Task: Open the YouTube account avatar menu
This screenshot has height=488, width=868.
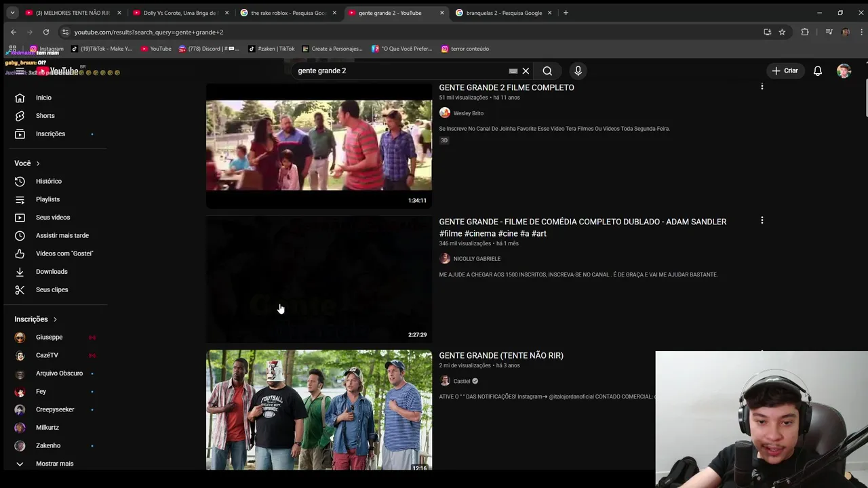Action: tap(844, 70)
